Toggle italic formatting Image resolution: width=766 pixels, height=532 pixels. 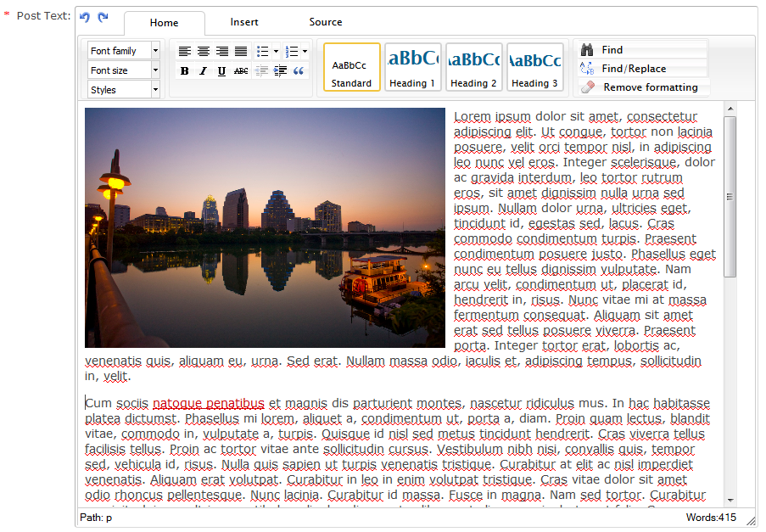[203, 71]
